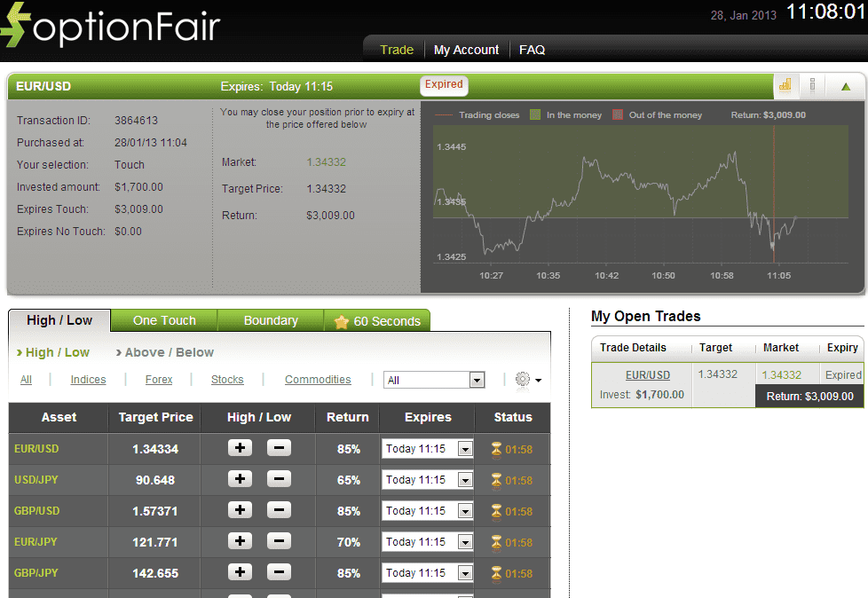Click the Expired status badge

pyautogui.click(x=443, y=85)
